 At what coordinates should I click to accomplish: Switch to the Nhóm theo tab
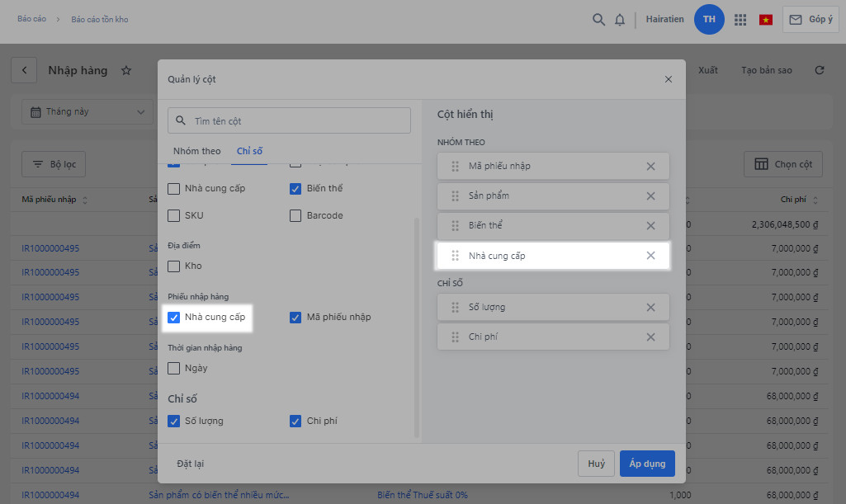[196, 151]
